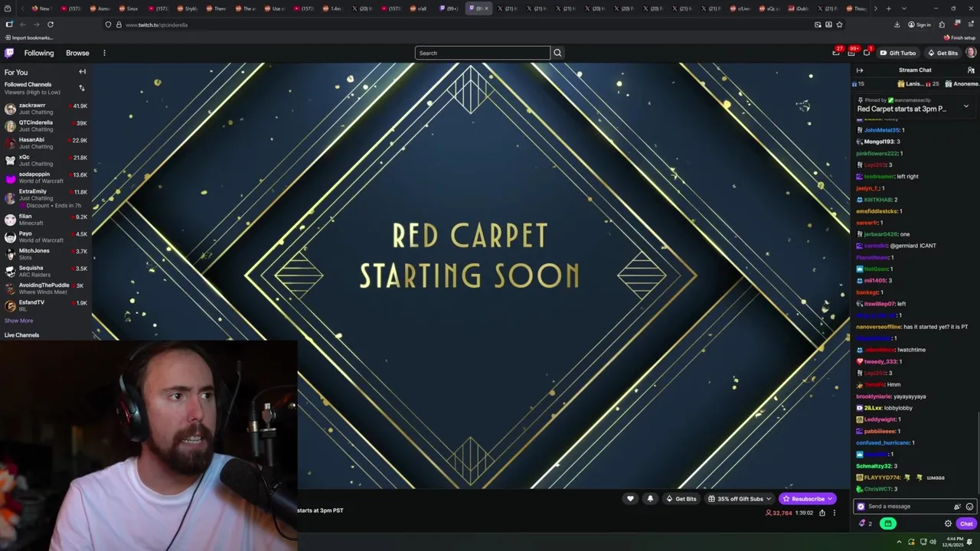This screenshot has width=980, height=551.
Task: Switch to the Thoug reddit tab
Action: click(x=856, y=8)
